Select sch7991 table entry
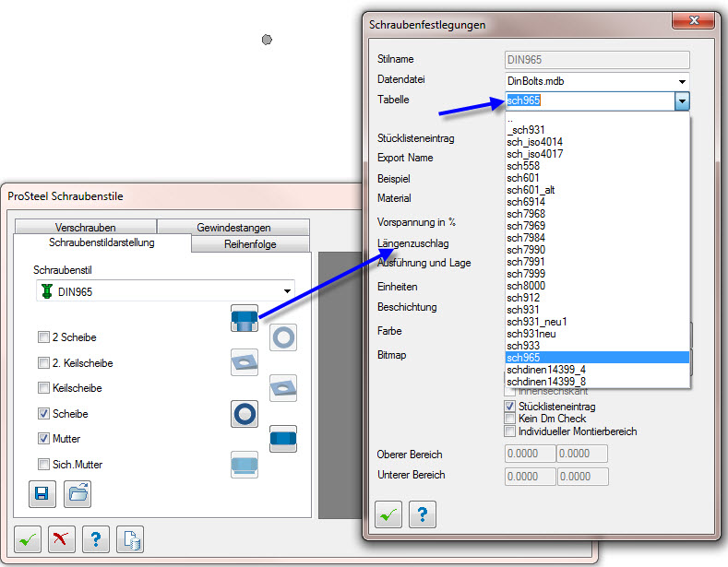This screenshot has height=567, width=728. 597,262
